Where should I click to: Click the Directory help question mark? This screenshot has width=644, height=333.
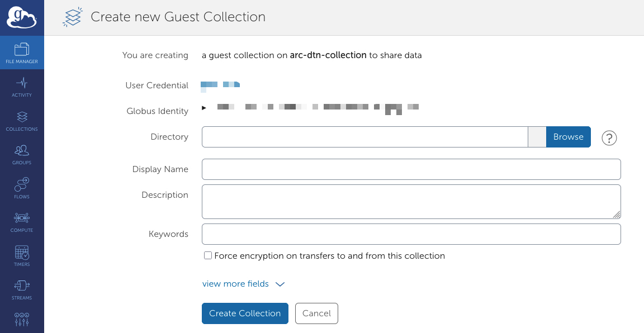click(x=609, y=137)
